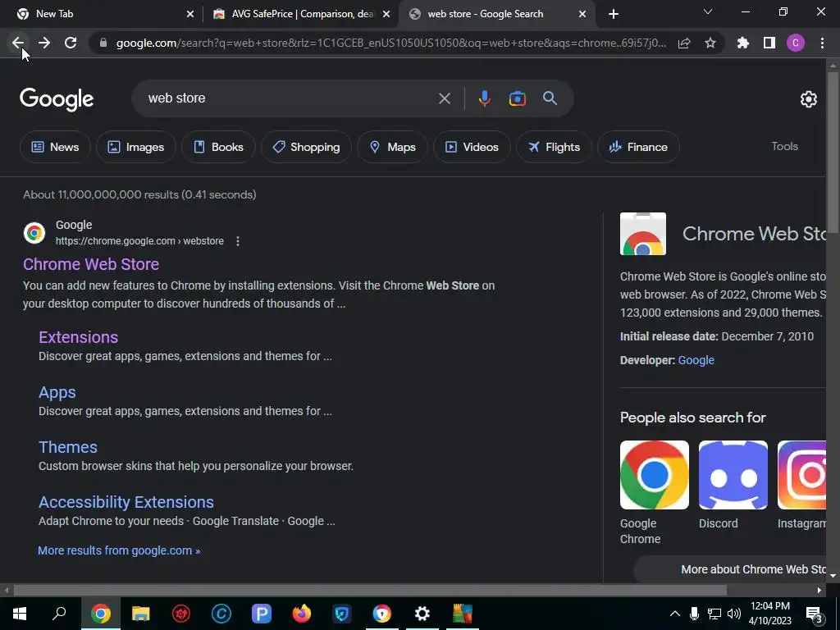Close the AVG SafePrice tab
The width and height of the screenshot is (840, 630).
(386, 15)
